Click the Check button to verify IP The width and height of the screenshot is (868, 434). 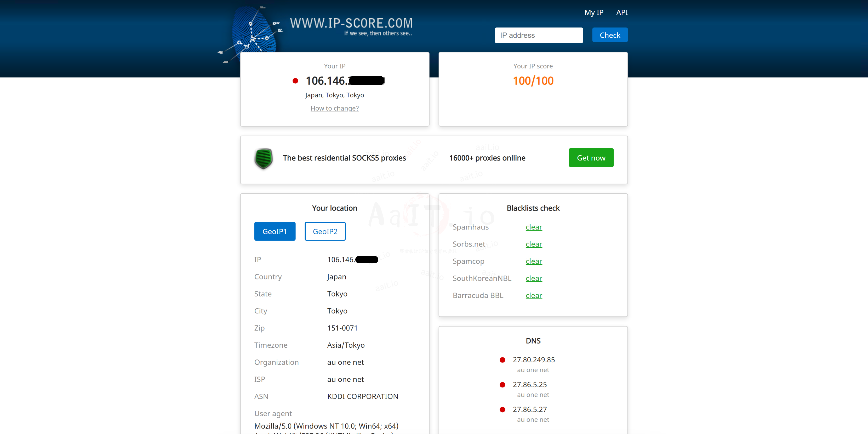click(609, 35)
